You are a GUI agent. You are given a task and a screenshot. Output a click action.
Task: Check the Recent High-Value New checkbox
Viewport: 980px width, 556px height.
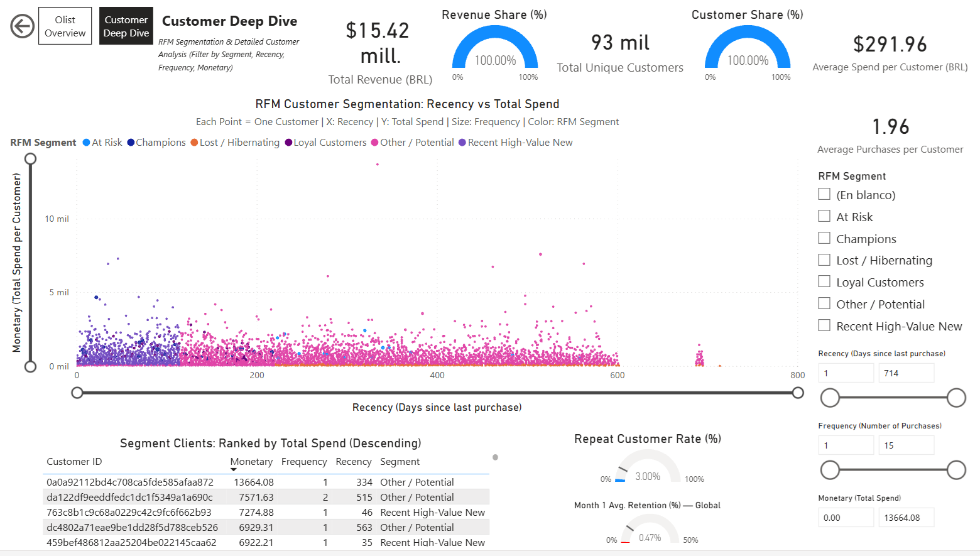(x=824, y=325)
